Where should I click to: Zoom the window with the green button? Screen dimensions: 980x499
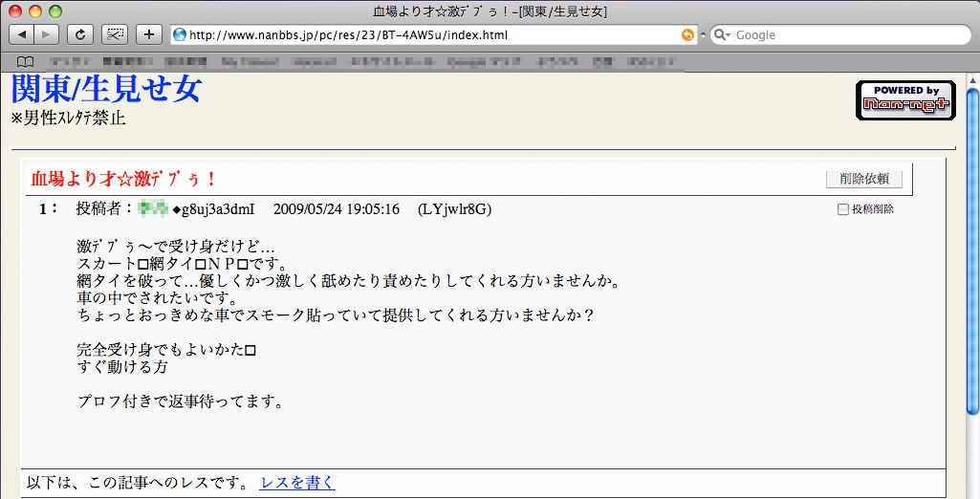(55, 11)
